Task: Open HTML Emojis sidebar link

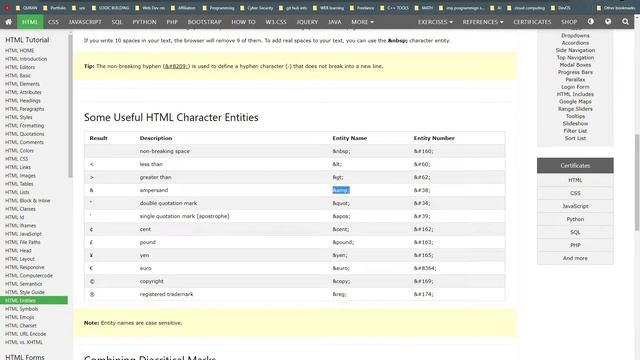Action: (20, 317)
